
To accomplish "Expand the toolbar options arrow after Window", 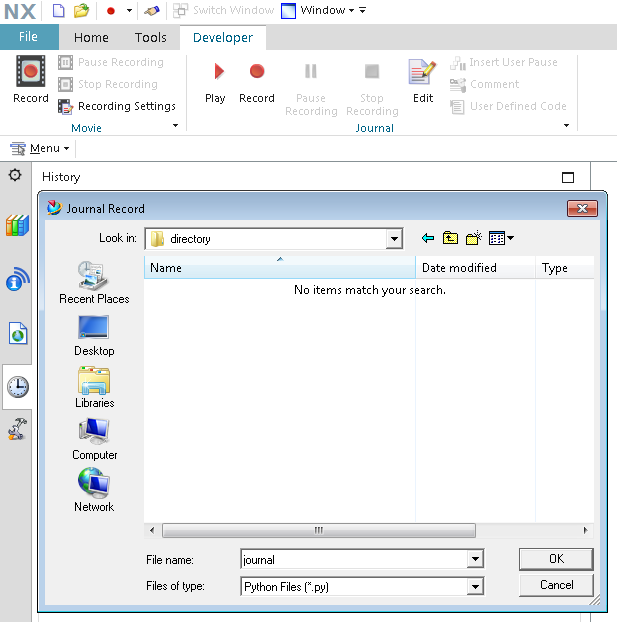I will pos(362,10).
